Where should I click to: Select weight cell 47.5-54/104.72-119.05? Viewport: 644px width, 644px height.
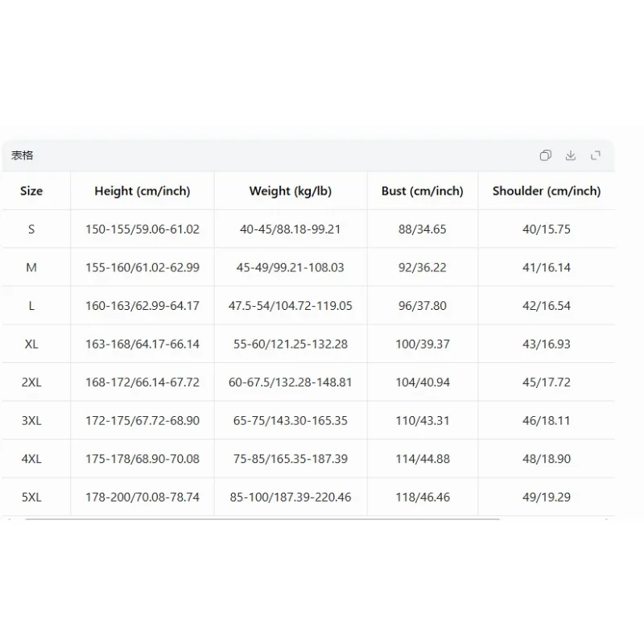click(291, 306)
